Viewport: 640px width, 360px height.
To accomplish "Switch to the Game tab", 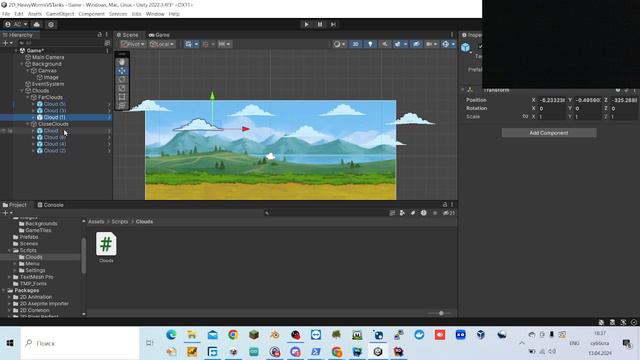I will coord(159,35).
